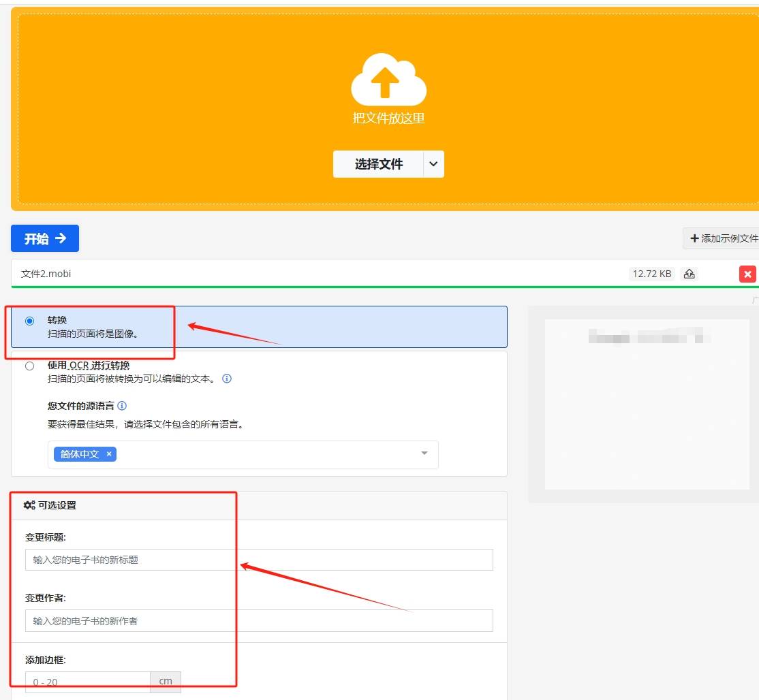The image size is (759, 700).
Task: Click 添加示例文件 to add a sample file
Action: [722, 238]
